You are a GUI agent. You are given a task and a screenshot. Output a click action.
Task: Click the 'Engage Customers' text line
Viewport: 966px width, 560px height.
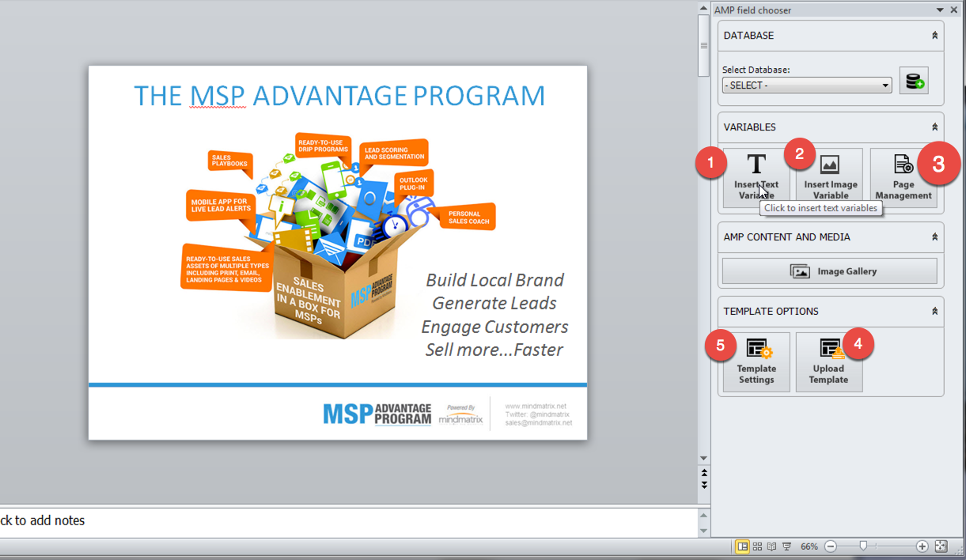pos(494,327)
